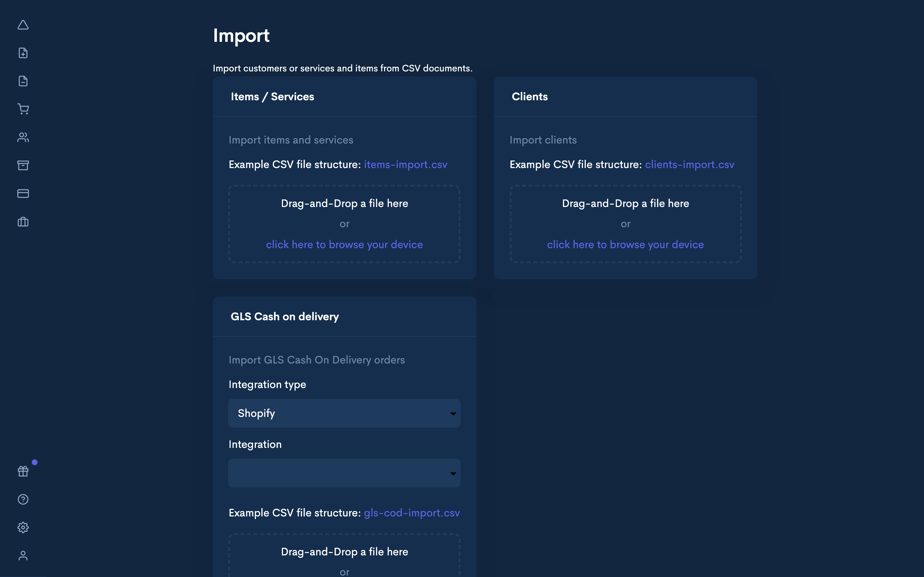This screenshot has width=924, height=577.
Task: Download the gls-cod-import.csv example file
Action: pyautogui.click(x=411, y=513)
